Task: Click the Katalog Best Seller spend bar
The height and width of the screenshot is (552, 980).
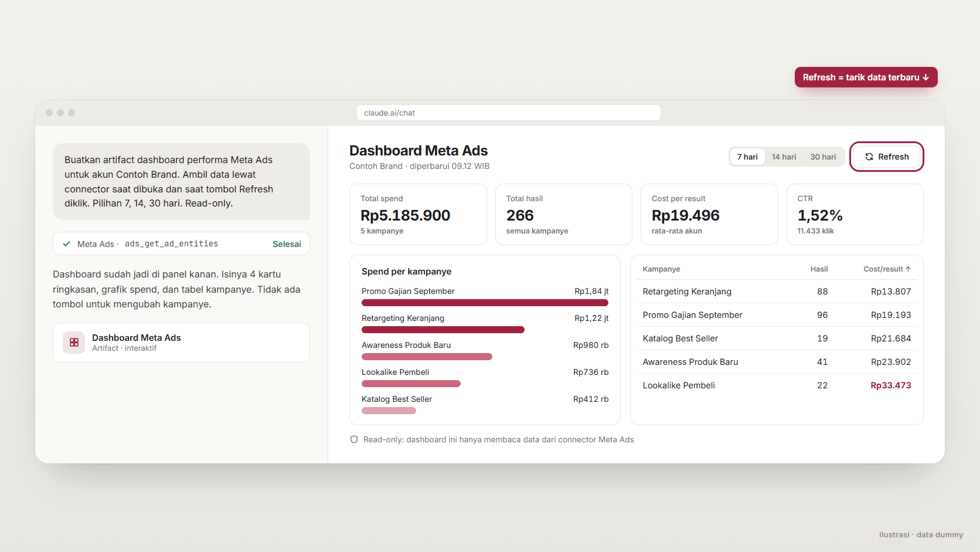Action: pyautogui.click(x=389, y=411)
